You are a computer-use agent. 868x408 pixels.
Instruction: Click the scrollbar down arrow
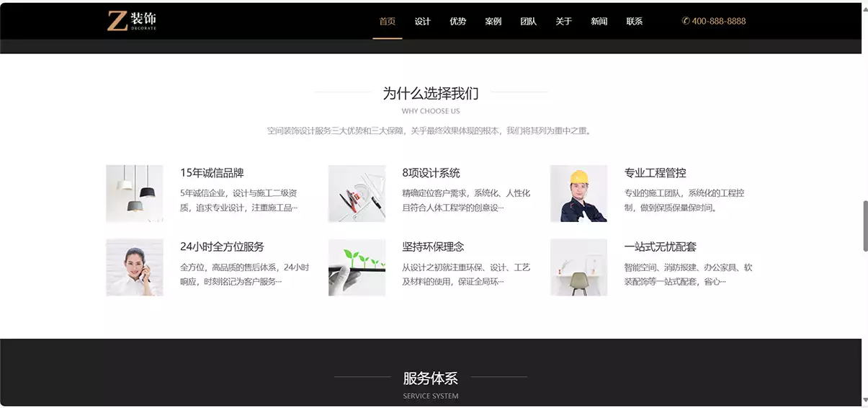click(864, 400)
